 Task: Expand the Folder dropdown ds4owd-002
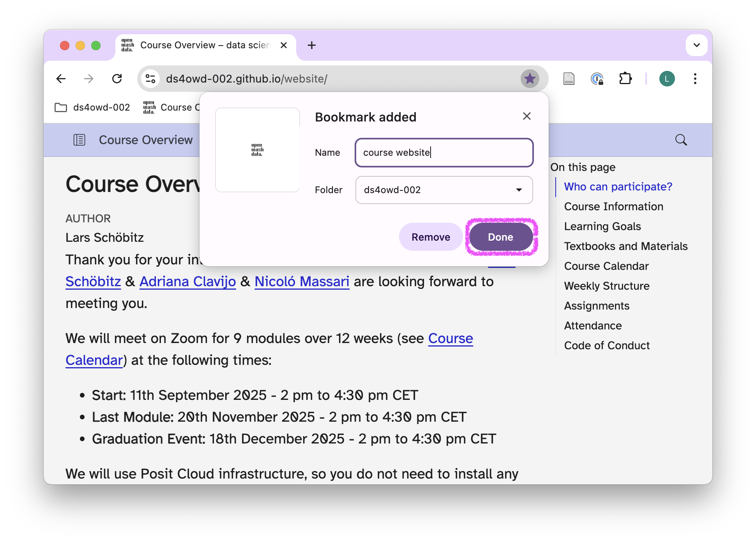coord(444,190)
